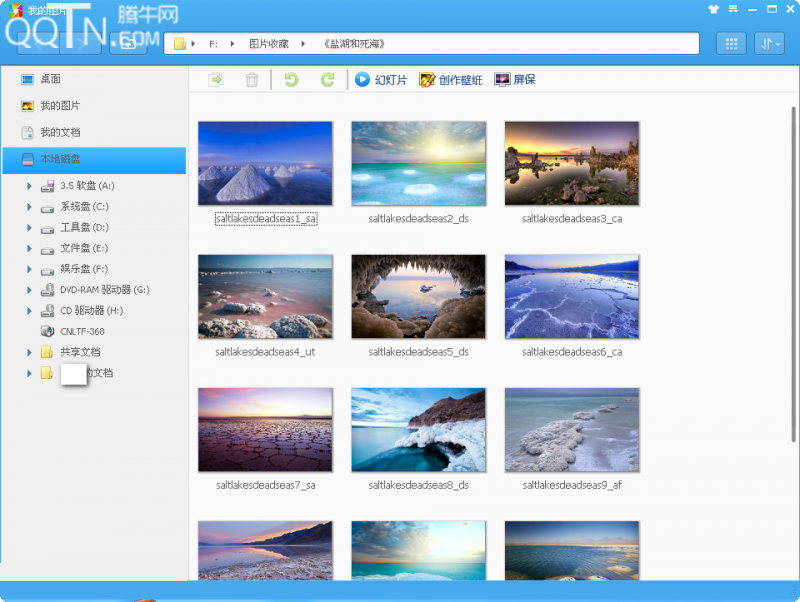Select the CNLTF-368 network computer item
The image size is (800, 602).
[x=82, y=331]
